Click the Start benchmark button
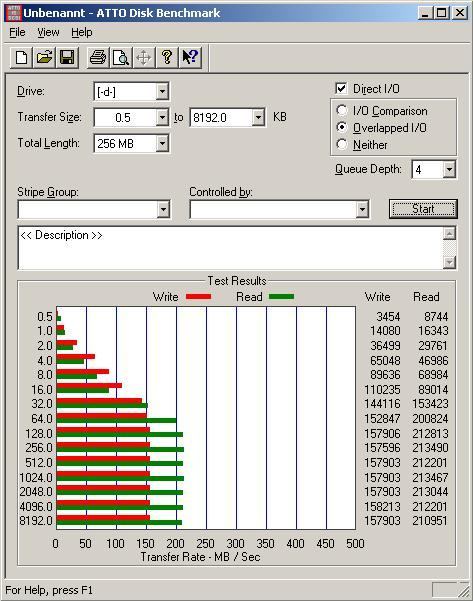Viewport: 473px width, 601px height. click(x=423, y=209)
